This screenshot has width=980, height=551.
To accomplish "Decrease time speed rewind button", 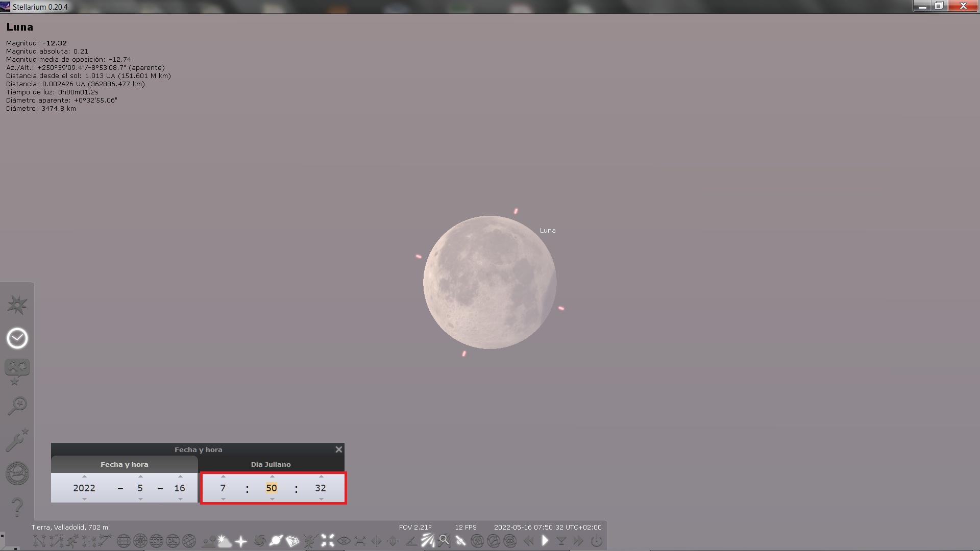I will click(529, 541).
